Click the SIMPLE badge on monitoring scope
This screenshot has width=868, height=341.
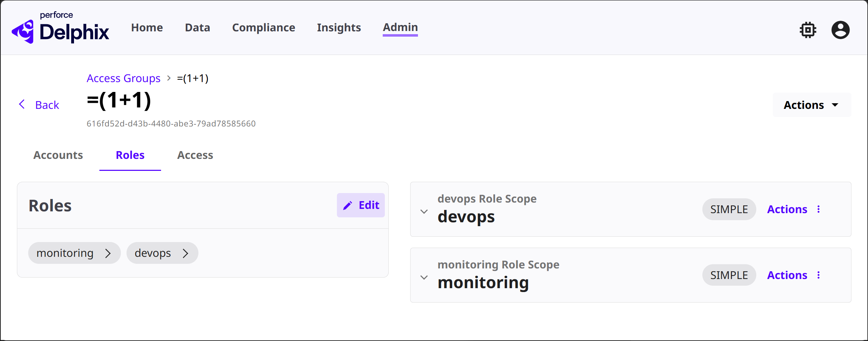tap(729, 275)
